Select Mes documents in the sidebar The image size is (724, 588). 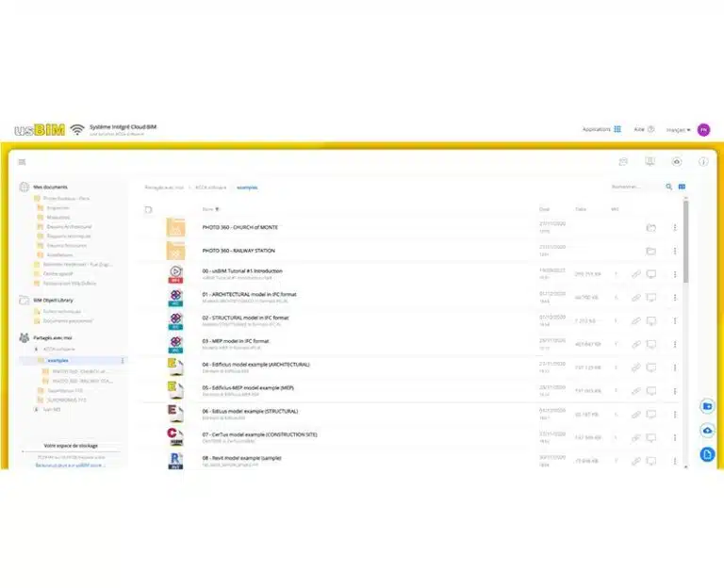pyautogui.click(x=49, y=187)
